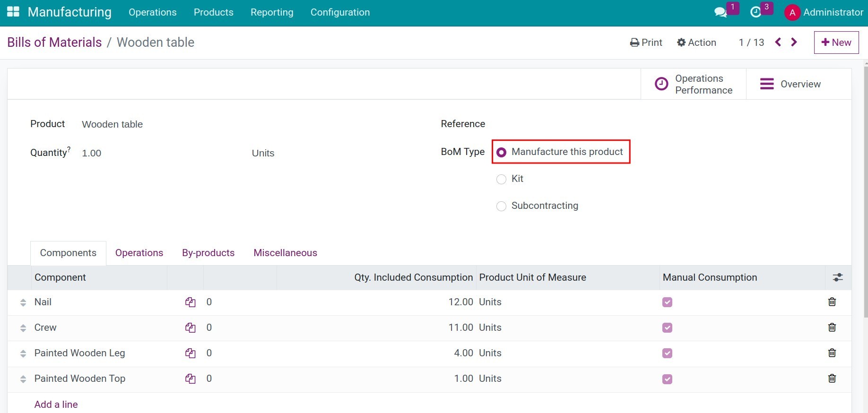Image resolution: width=868 pixels, height=413 pixels.
Task: Toggle Manual Consumption for Crew
Action: point(667,328)
